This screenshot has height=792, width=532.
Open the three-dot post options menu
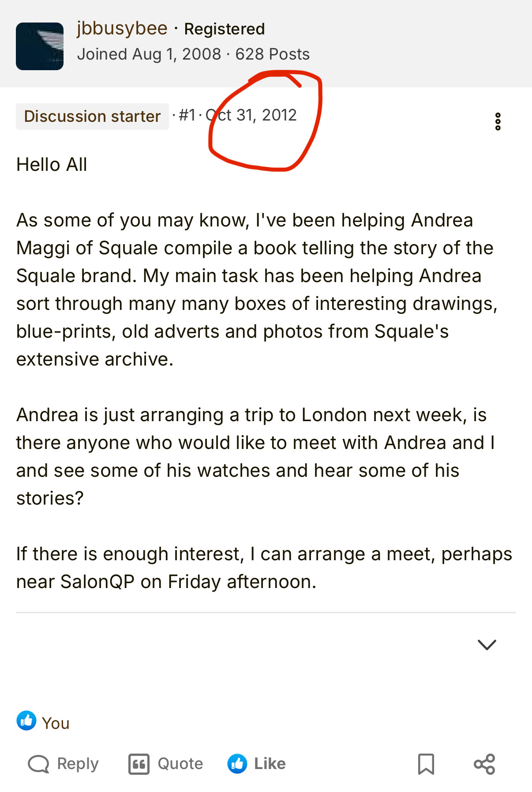click(x=498, y=121)
